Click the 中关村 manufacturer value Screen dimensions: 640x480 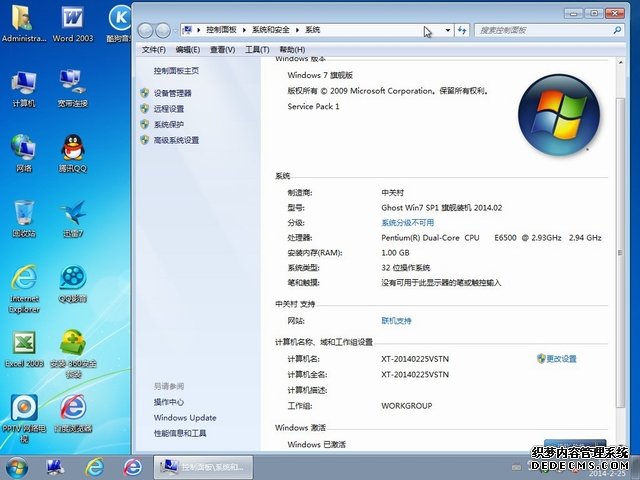(x=392, y=192)
